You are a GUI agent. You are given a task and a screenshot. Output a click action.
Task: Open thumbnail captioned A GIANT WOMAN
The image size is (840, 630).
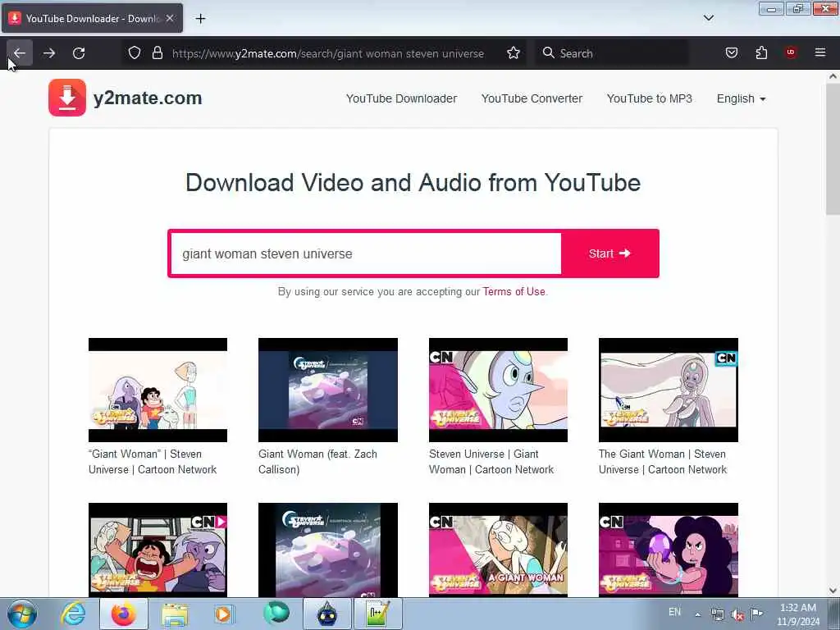point(498,550)
